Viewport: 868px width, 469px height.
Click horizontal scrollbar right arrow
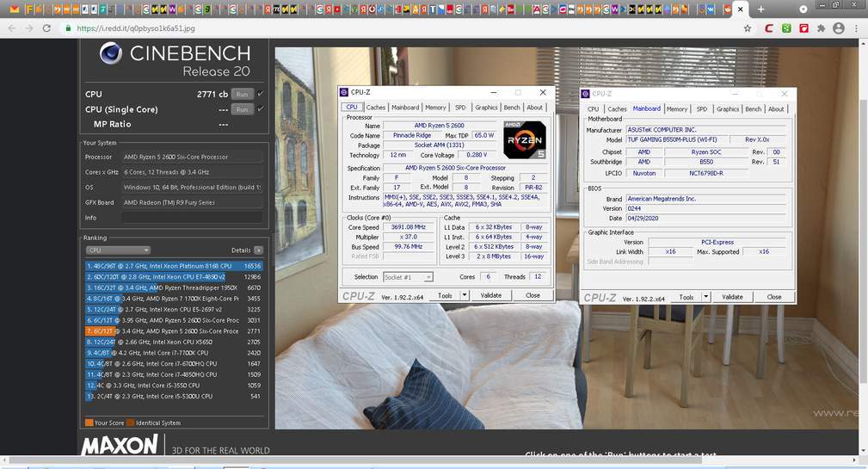(855, 460)
